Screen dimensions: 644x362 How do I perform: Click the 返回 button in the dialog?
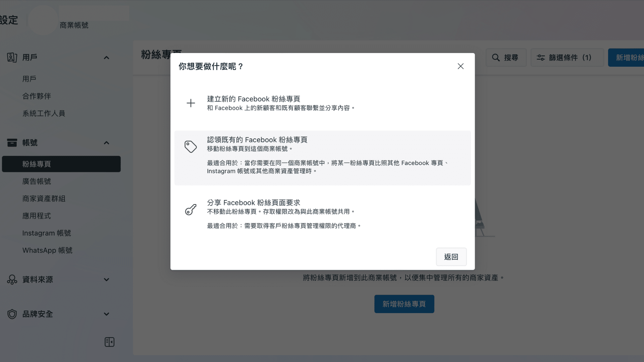coord(451,256)
